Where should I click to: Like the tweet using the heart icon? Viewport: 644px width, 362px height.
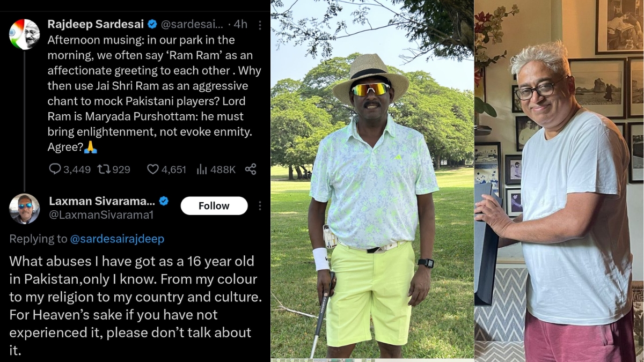click(153, 169)
